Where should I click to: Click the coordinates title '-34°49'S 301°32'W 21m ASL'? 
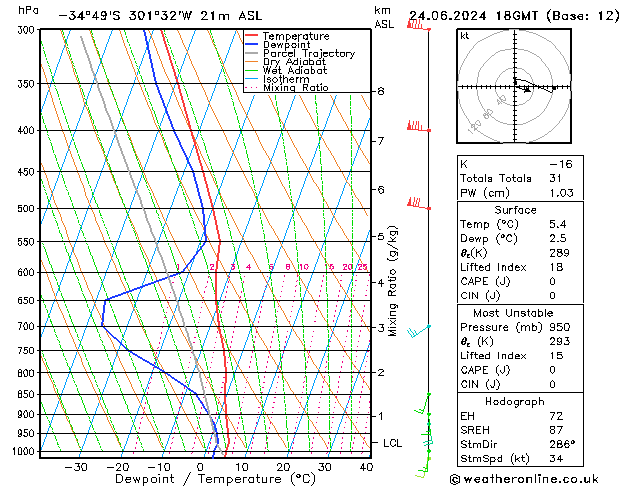pos(160,16)
